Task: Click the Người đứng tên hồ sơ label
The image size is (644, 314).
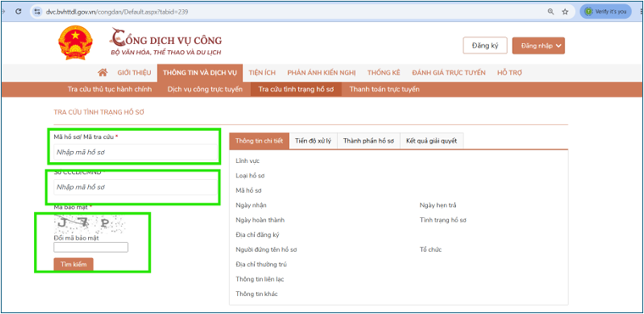Action: (x=266, y=250)
